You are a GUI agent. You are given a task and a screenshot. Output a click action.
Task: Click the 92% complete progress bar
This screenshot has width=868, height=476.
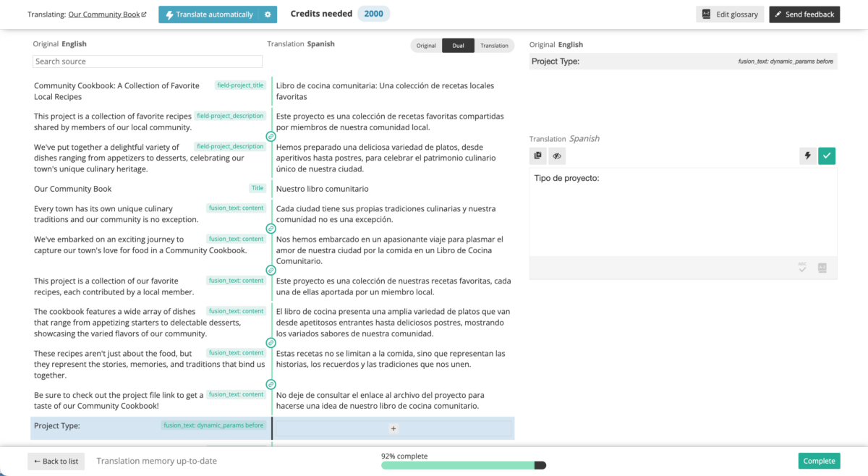point(463,465)
